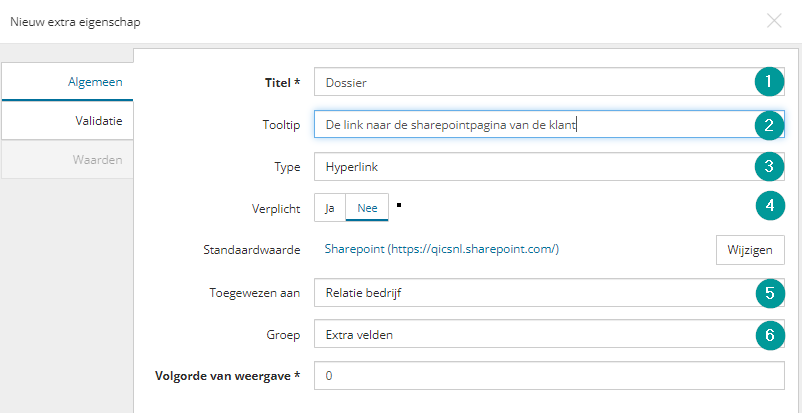Viewport: 802px width, 413px height.
Task: Click the numbered circle 5 beside Toegewezen aan
Action: [x=770, y=293]
